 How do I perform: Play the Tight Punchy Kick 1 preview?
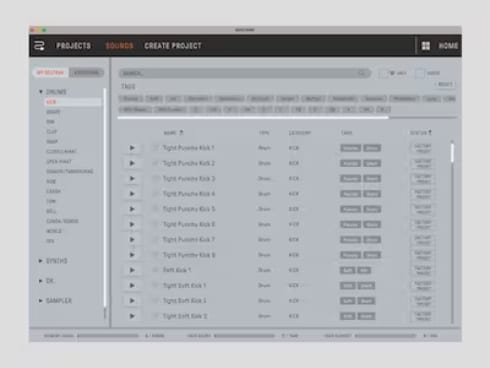pos(132,148)
